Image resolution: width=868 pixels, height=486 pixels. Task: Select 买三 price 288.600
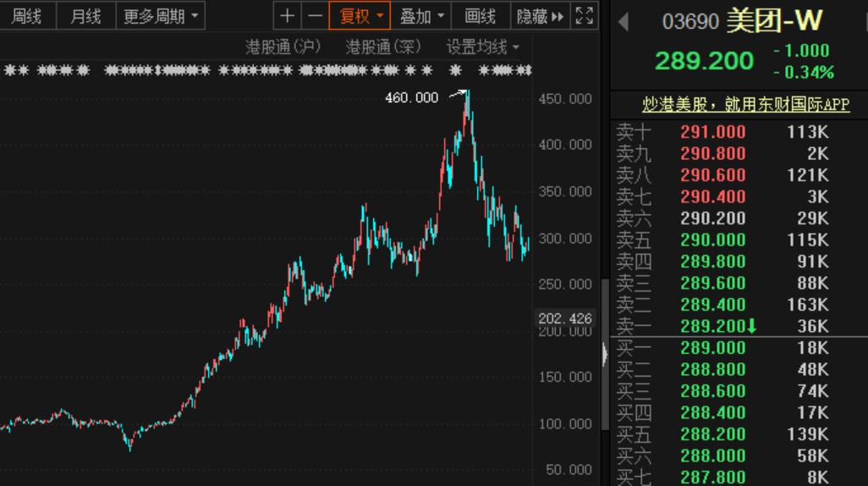point(713,391)
